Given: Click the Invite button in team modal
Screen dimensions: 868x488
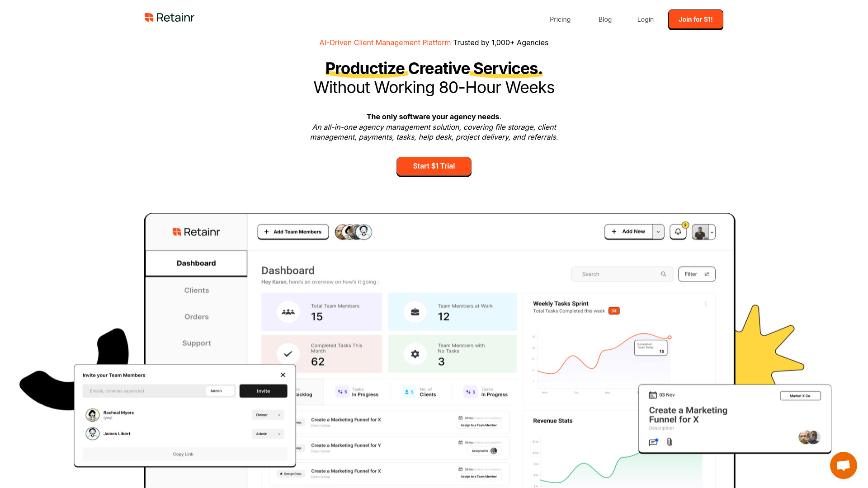Looking at the screenshot, I should 263,390.
